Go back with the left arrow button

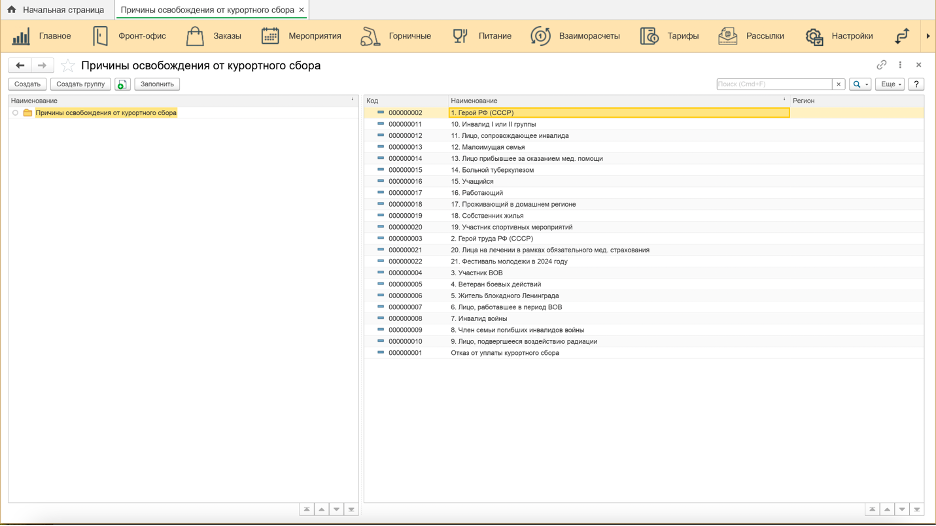20,65
